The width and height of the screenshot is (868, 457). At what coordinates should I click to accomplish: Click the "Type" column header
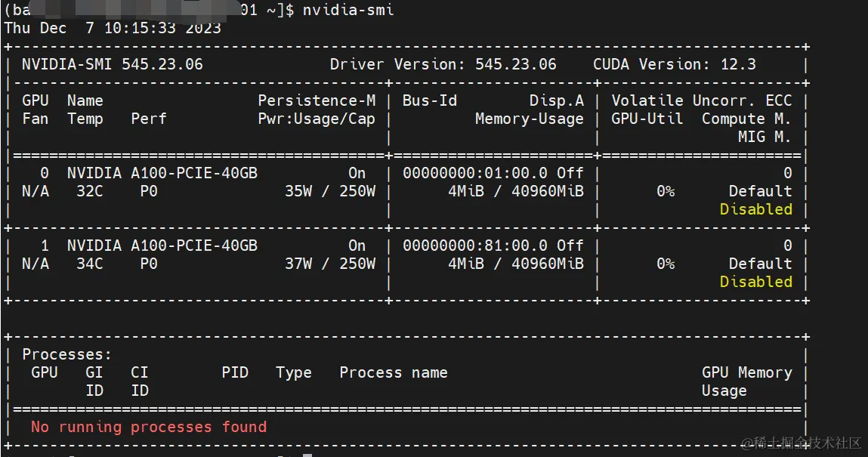click(293, 372)
